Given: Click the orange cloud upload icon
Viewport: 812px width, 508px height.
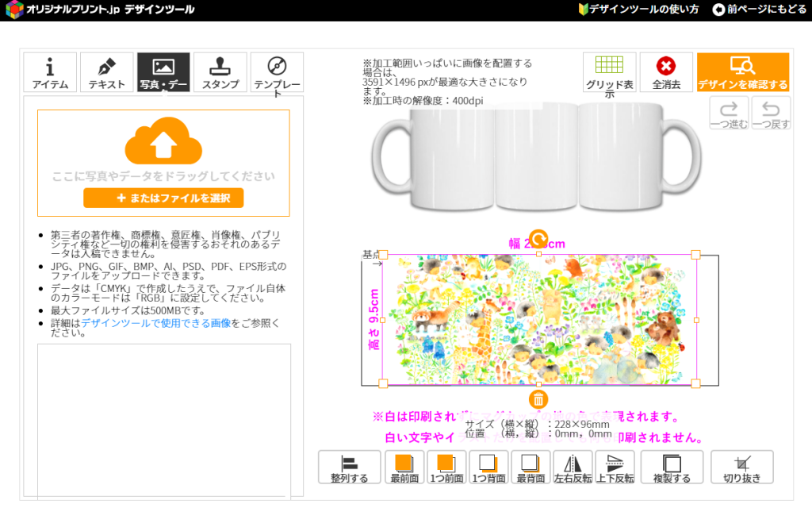Looking at the screenshot, I should [x=163, y=140].
